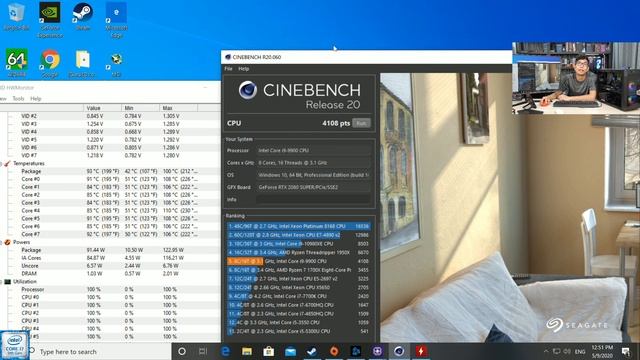Select the Core i5-5300U ranking entry
The image size is (640, 360).
pos(298,331)
